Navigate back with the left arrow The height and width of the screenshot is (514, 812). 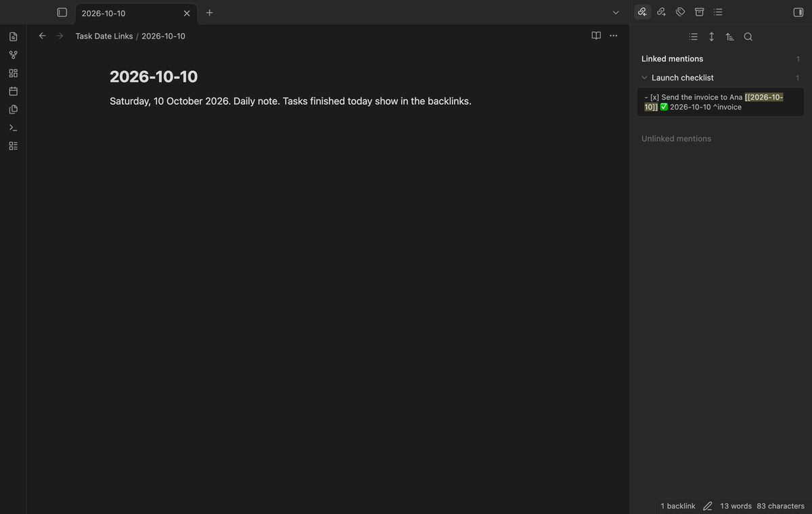pos(42,36)
